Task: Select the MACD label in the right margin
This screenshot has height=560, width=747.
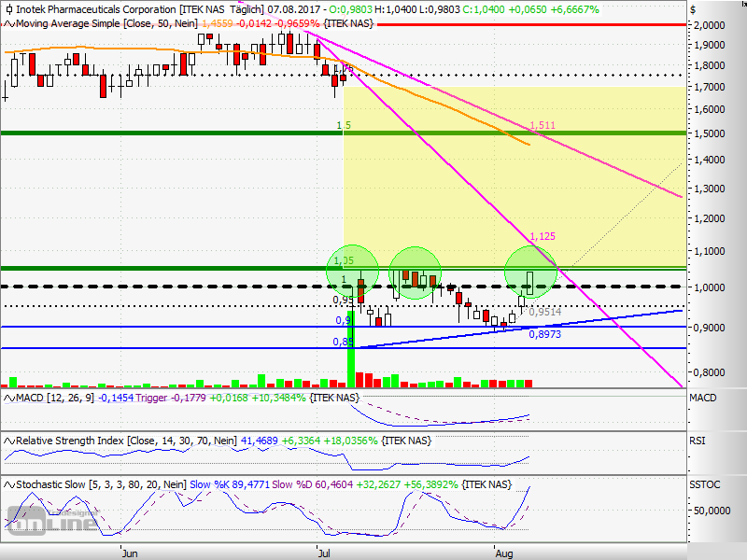Action: 702,399
